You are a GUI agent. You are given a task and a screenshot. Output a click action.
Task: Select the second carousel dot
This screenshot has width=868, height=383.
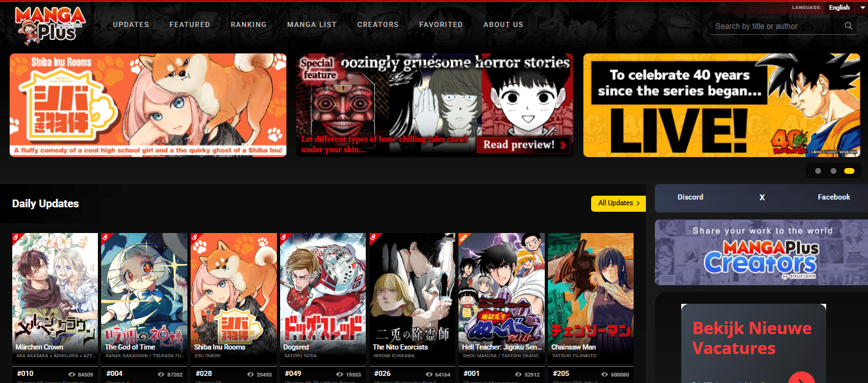point(833,171)
